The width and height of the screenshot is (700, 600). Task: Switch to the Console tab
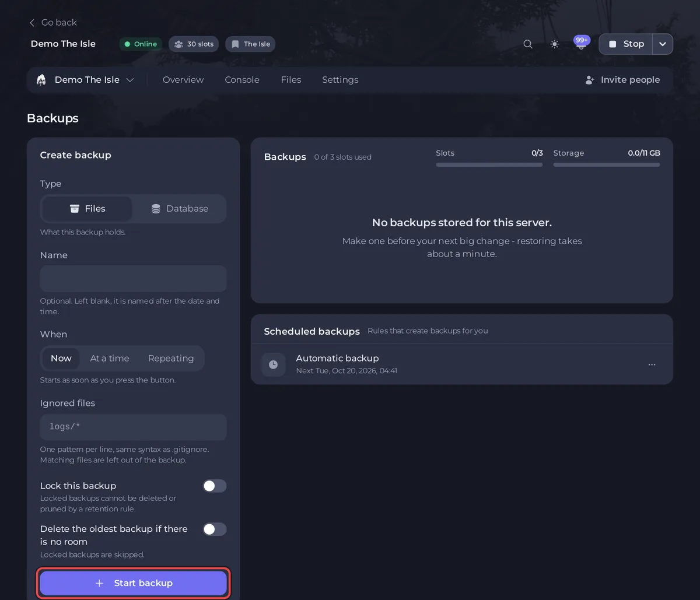242,80
